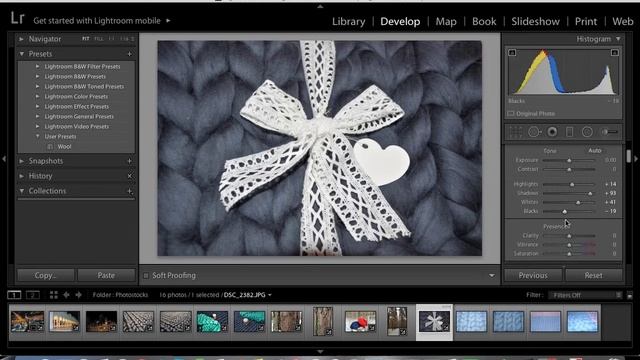The image size is (640, 360).
Task: Select the Crop Overlay tool
Action: [x=516, y=132]
